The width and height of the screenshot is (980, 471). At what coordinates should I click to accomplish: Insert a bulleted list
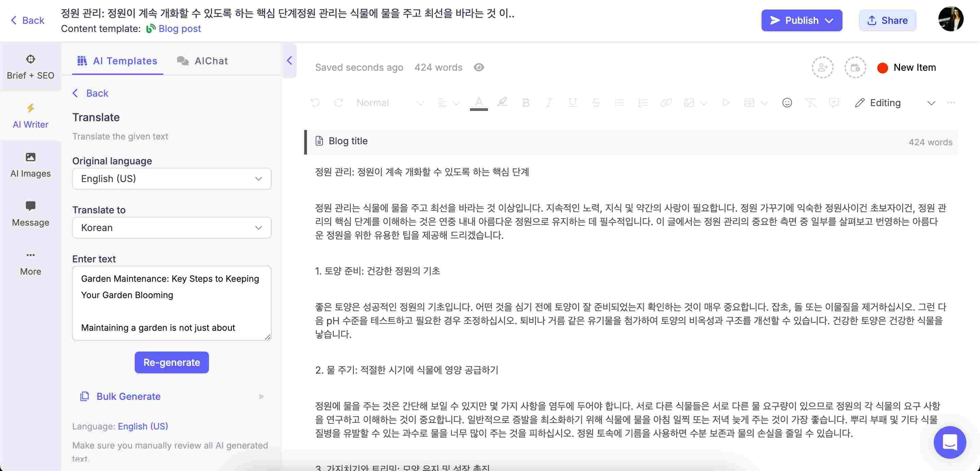coord(619,103)
